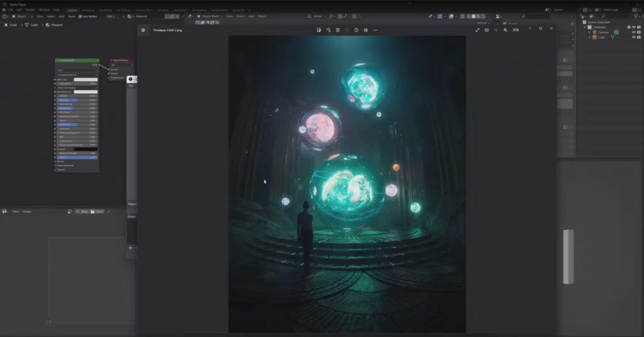Switch to the Layout workspace tab

72,10
